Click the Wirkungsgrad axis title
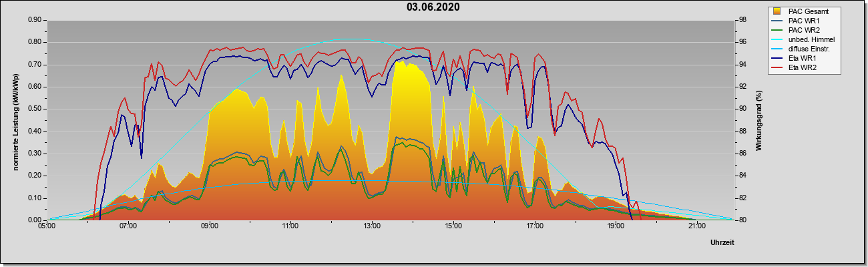 point(759,120)
